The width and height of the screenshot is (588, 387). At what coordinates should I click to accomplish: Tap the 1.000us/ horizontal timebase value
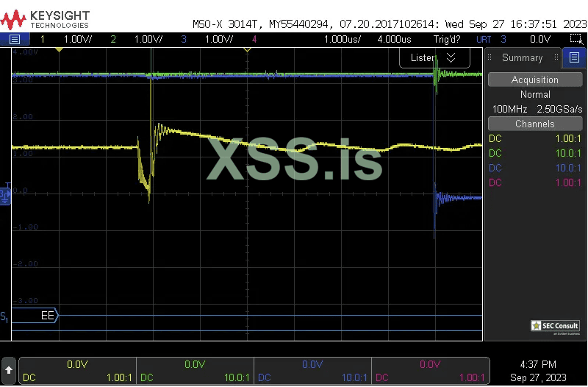pyautogui.click(x=343, y=39)
